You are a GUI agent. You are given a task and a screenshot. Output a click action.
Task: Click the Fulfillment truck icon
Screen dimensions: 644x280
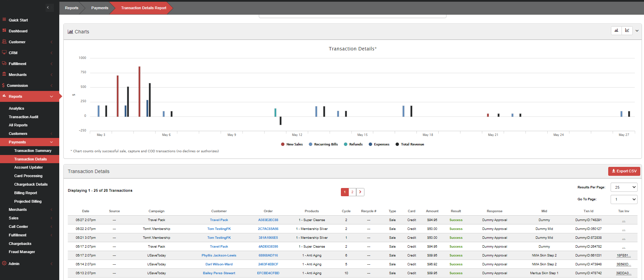(x=4, y=63)
